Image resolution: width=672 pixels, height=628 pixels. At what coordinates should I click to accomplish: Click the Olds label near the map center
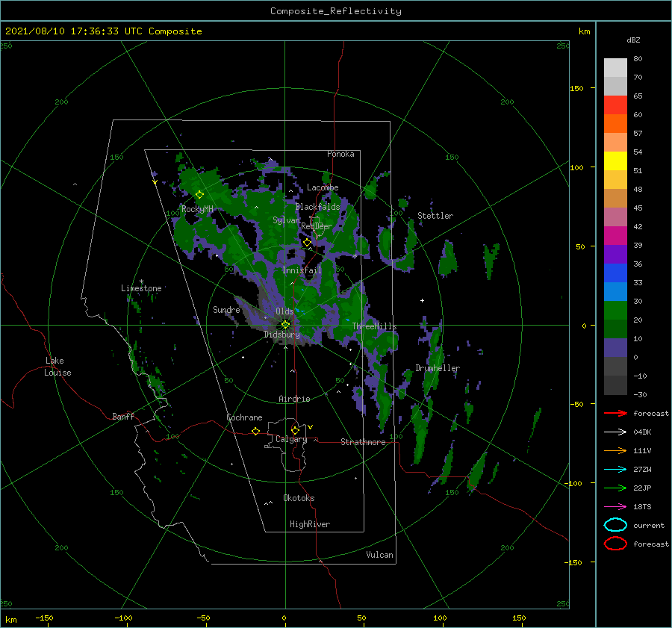click(x=284, y=311)
